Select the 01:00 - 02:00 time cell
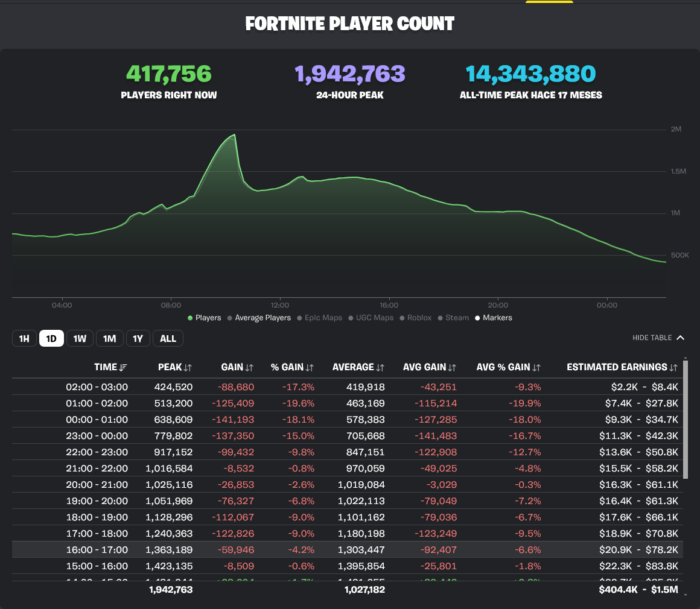Image resolution: width=700 pixels, height=609 pixels. (97, 403)
